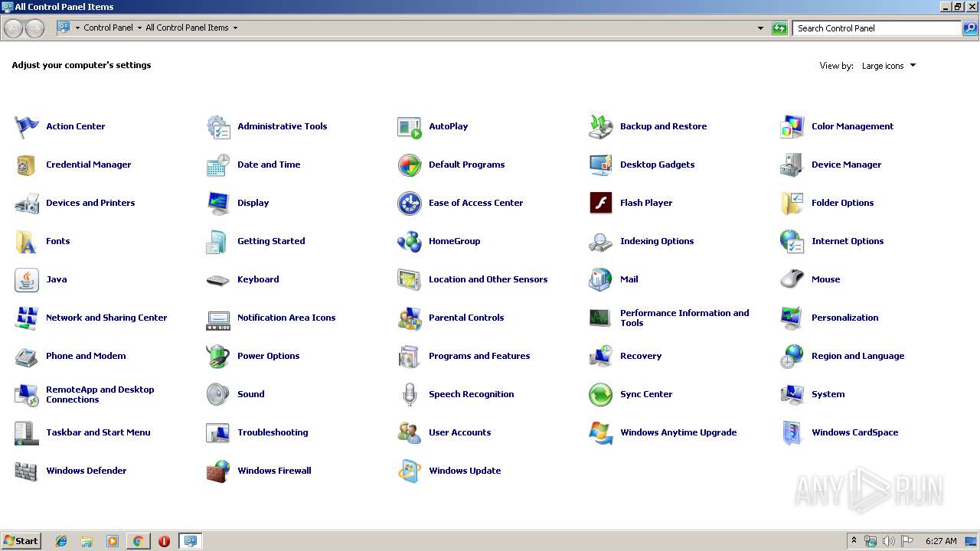Click the Date and Time icon
Screen dimensions: 980x551
(x=218, y=165)
